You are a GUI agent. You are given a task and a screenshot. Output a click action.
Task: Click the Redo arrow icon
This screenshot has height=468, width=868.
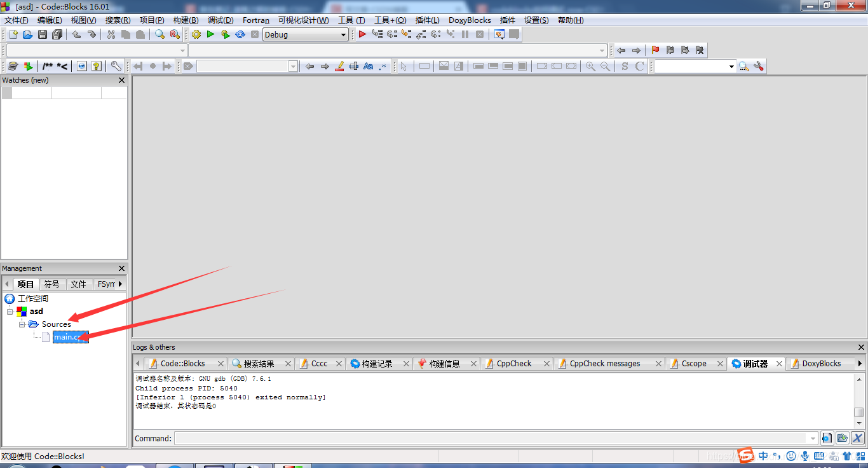point(92,34)
